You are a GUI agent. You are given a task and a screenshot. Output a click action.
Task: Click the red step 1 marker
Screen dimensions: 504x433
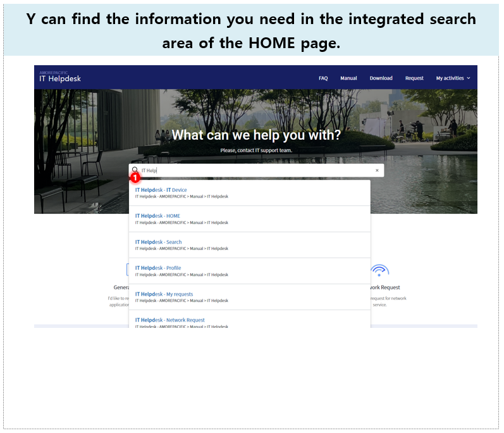coord(135,177)
